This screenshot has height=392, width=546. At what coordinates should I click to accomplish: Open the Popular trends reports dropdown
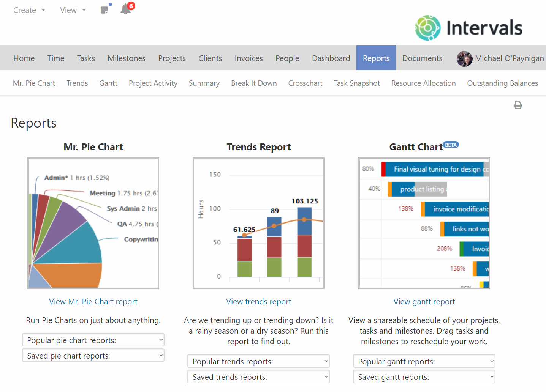(x=258, y=361)
